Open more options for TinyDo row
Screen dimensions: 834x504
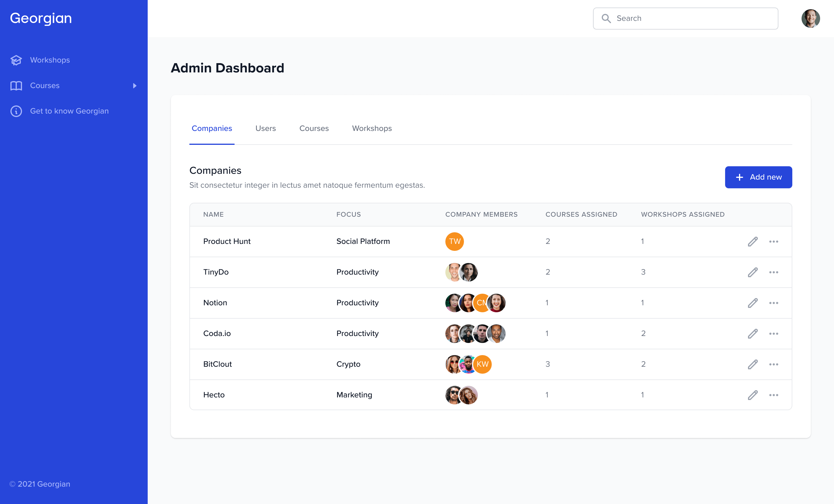(773, 272)
